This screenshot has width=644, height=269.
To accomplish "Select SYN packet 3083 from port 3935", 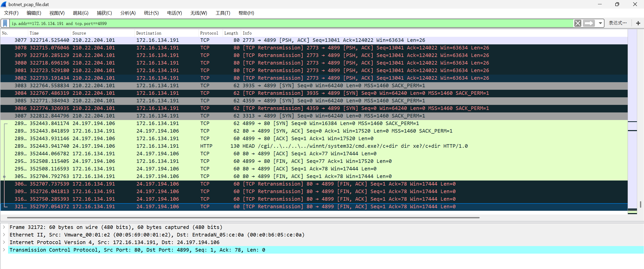I will pos(314,86).
